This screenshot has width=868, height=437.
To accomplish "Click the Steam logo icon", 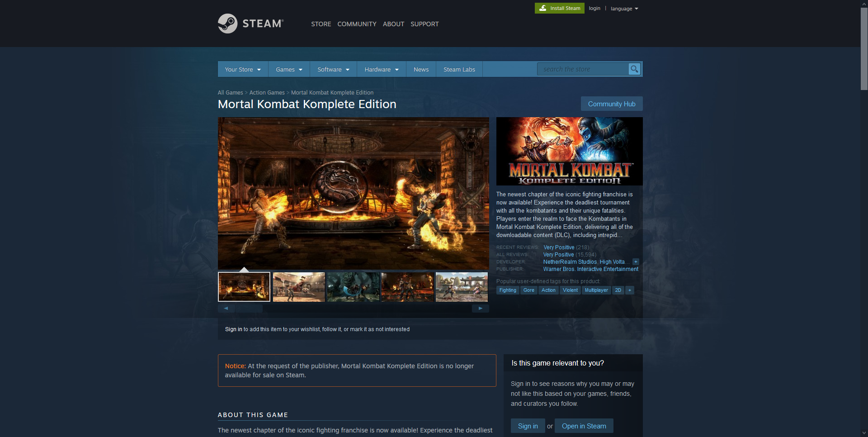I will coord(227,24).
